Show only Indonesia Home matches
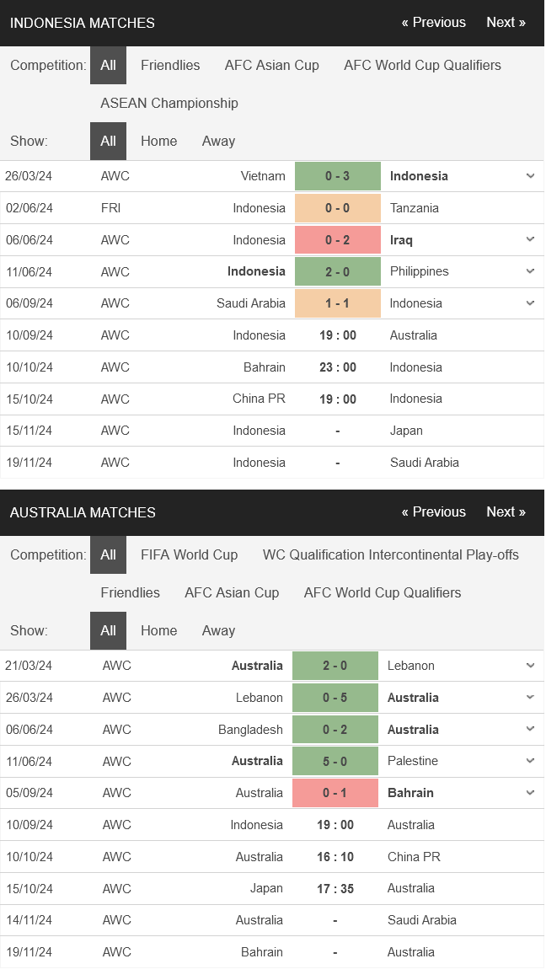546x980 pixels. tap(158, 142)
